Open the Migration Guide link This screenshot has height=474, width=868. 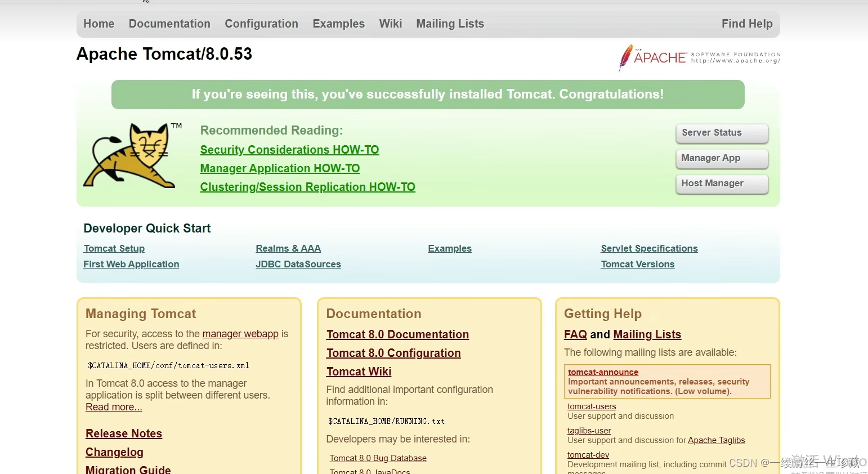pos(128,469)
